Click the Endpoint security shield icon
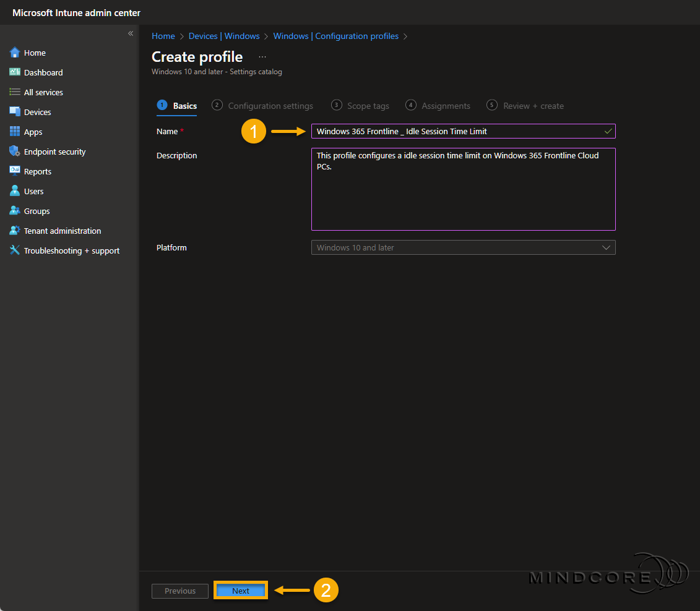Image resolution: width=700 pixels, height=611 pixels. [15, 151]
